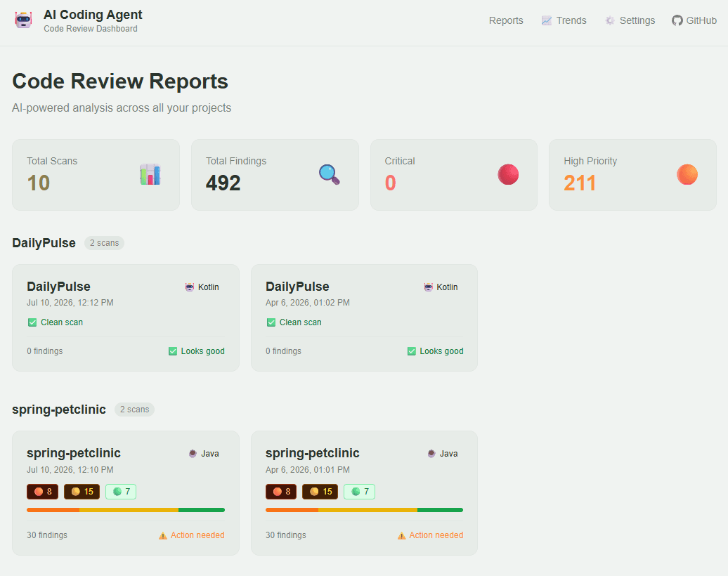Click green badge 7 on Apr 6 spring-petclinic card
The image size is (728, 576).
point(359,492)
